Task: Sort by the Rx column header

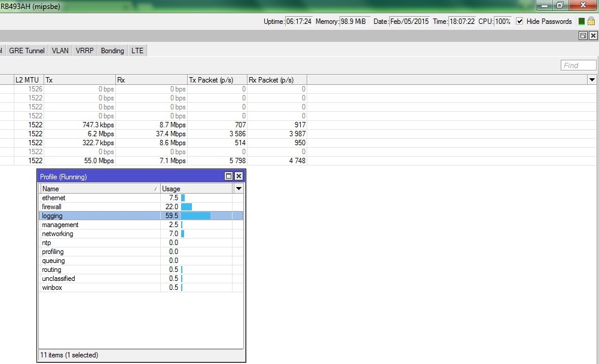Action: click(x=151, y=80)
